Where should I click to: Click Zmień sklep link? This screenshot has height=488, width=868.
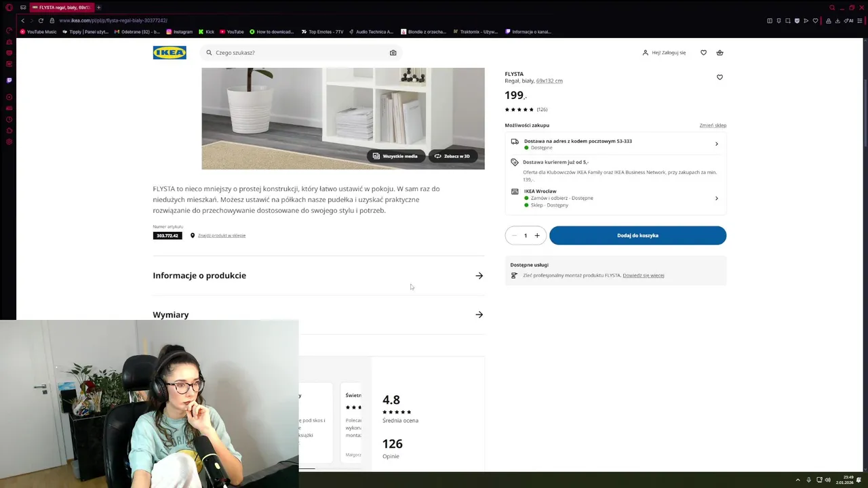[x=713, y=125]
